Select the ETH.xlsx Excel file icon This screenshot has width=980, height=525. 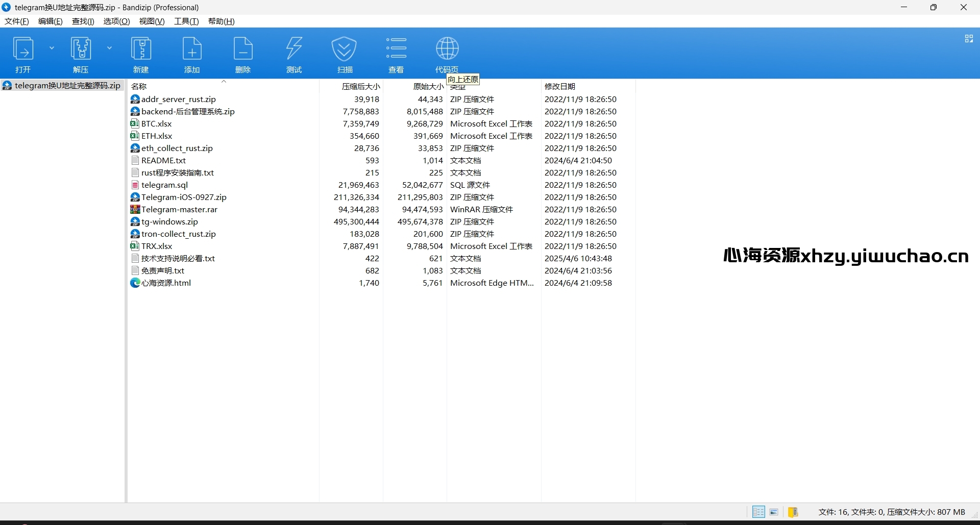point(135,136)
